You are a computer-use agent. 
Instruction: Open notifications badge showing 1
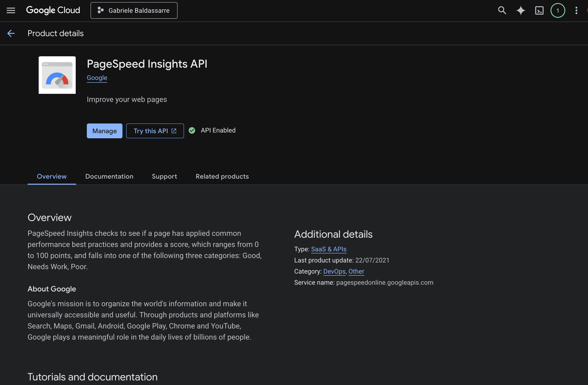tap(558, 10)
